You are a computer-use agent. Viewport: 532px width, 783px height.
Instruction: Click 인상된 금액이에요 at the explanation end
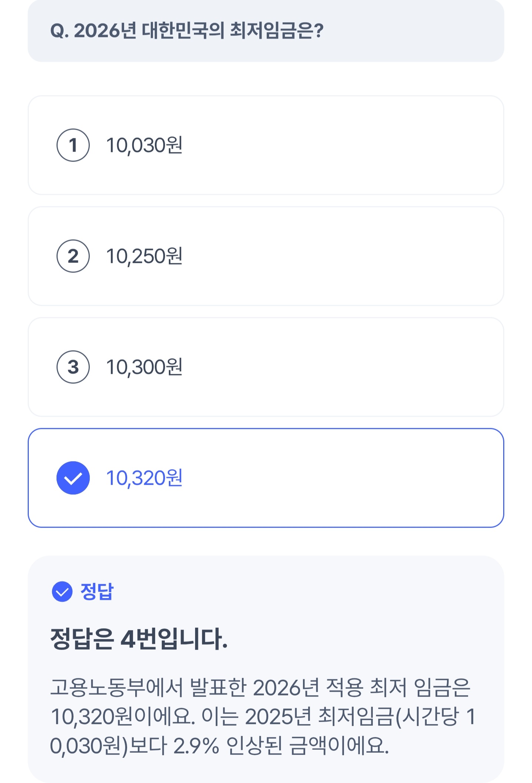(307, 745)
